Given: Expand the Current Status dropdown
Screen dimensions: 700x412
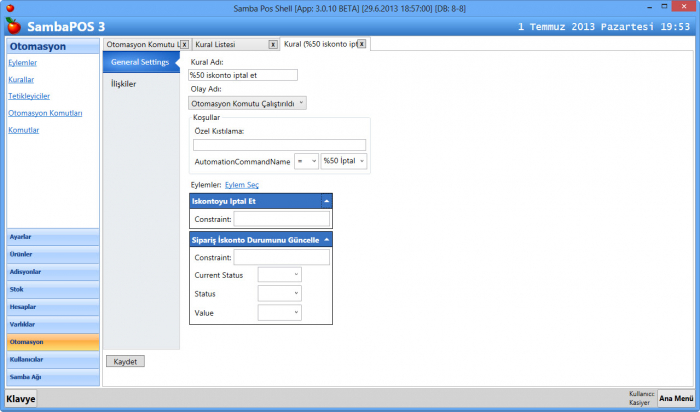Looking at the screenshot, I should click(x=279, y=275).
